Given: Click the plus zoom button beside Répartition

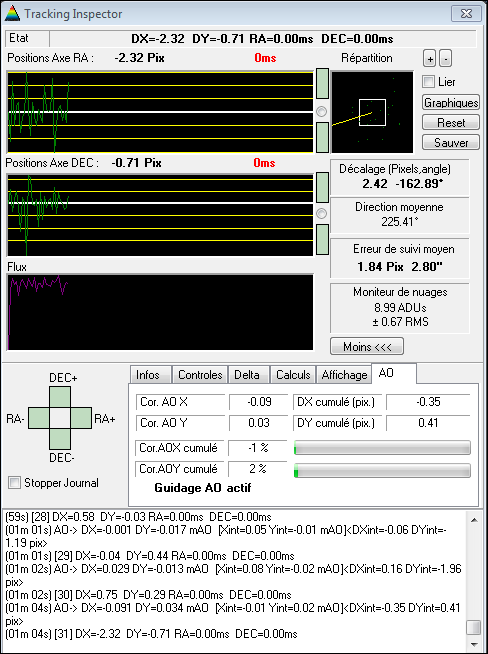Looking at the screenshot, I should pyautogui.click(x=429, y=59).
